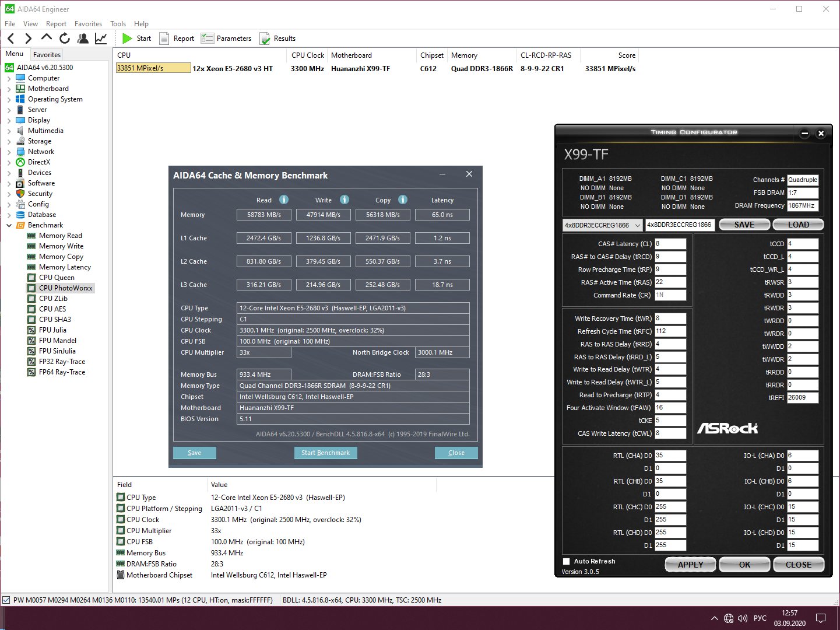Click LOAD in the Timing Configurator

799,225
